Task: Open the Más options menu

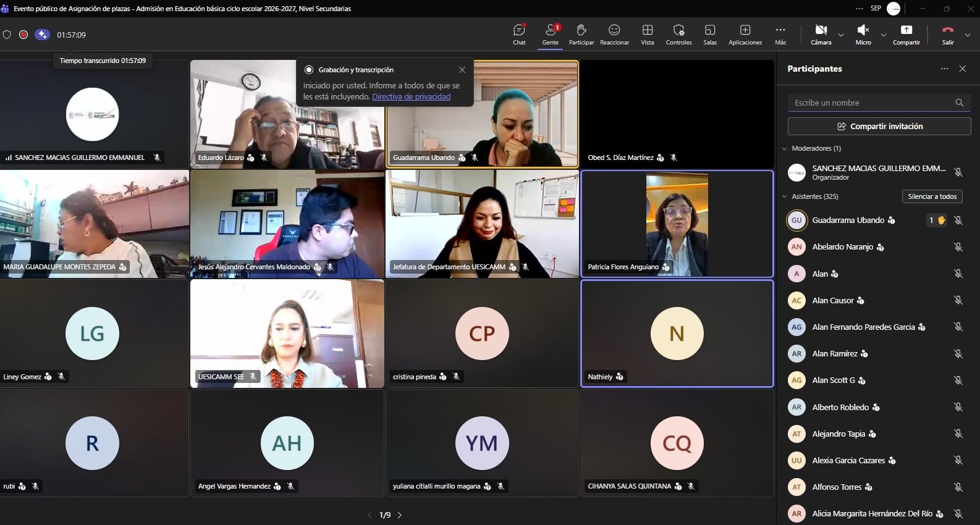Action: click(780, 35)
